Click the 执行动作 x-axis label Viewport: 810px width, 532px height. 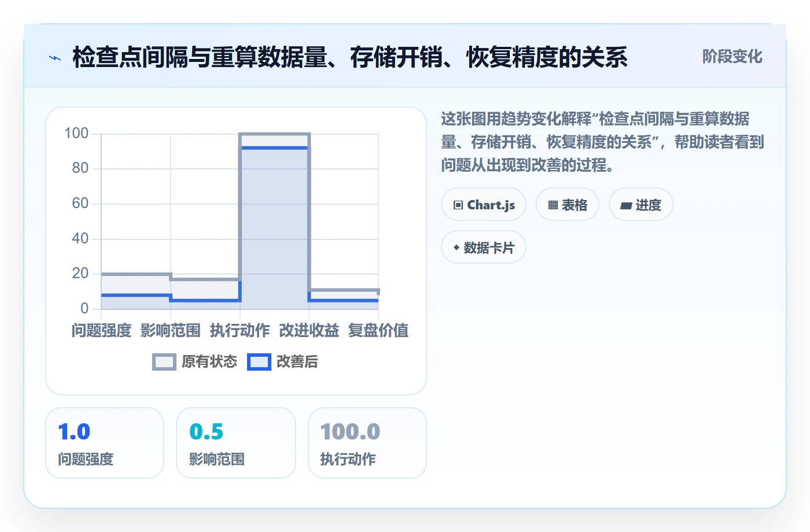[240, 331]
